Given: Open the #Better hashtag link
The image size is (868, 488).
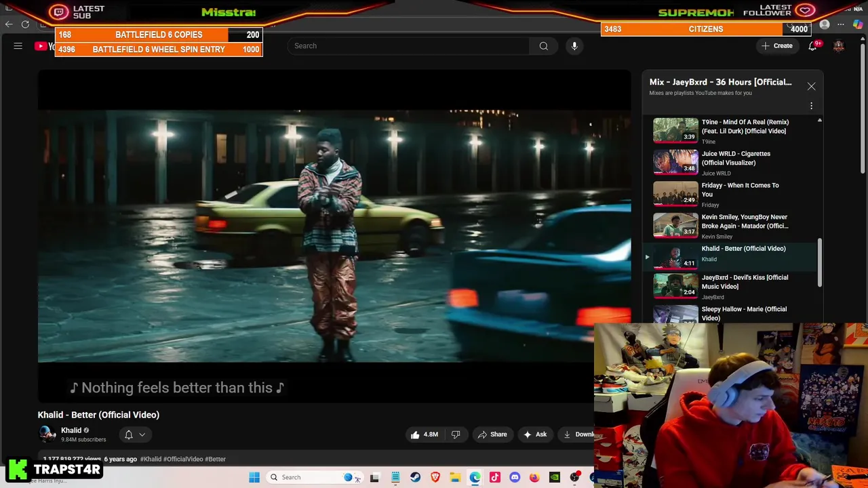Looking at the screenshot, I should pos(215,459).
